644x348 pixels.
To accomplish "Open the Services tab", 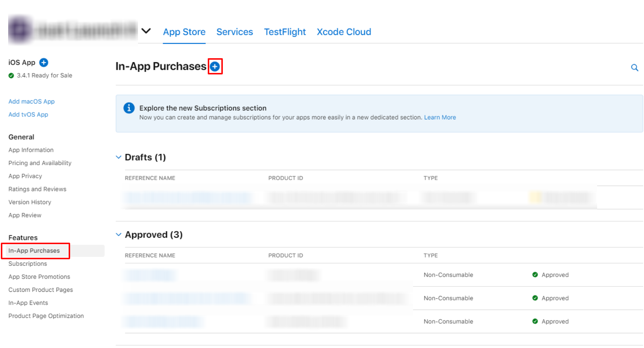I will point(234,32).
